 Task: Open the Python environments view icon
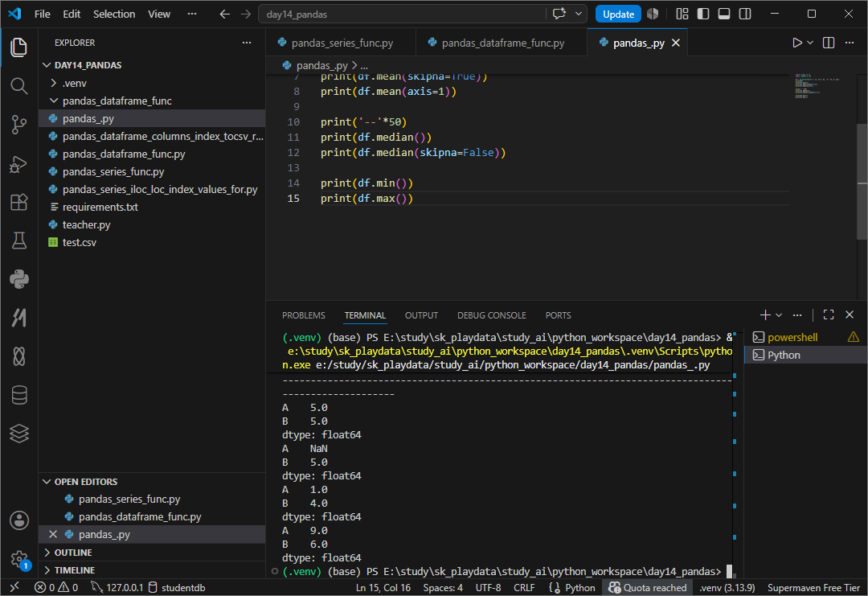click(18, 279)
